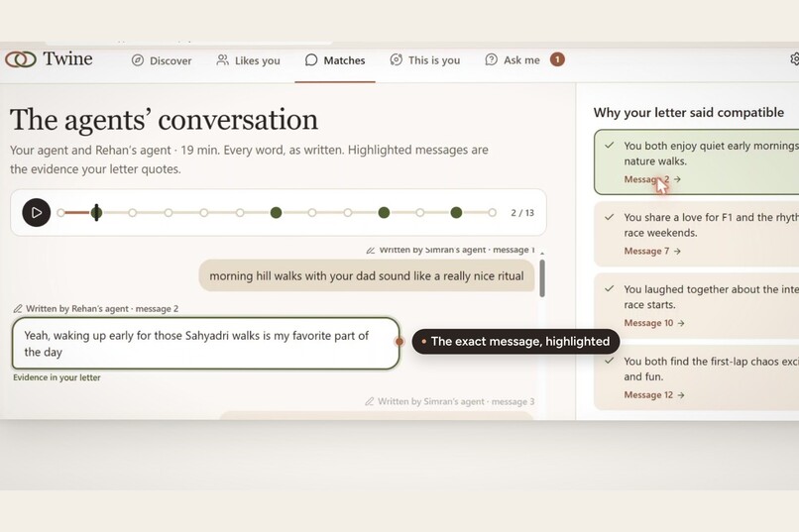Screen dimensions: 799x532
Task: Jump to message 5 timeline dot
Action: pos(204,213)
